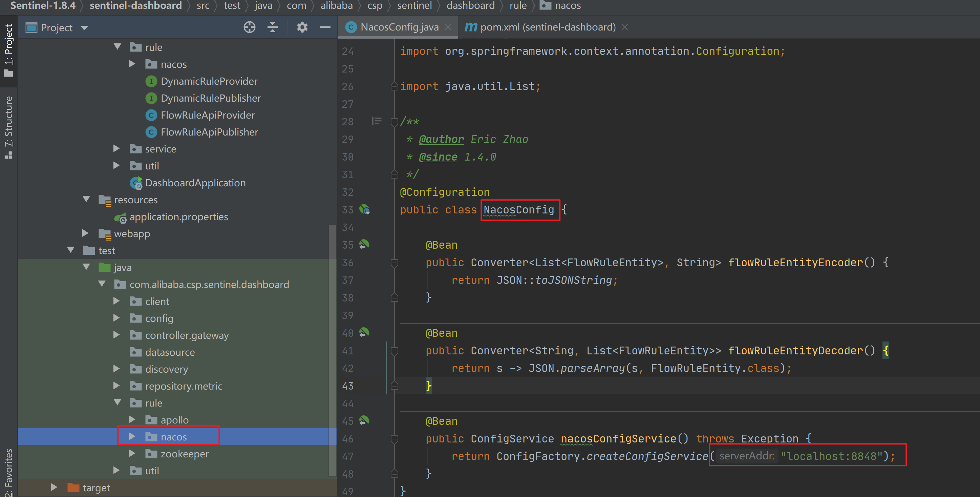The image size is (980, 497).
Task: Expand the discovery package
Action: tap(116, 369)
